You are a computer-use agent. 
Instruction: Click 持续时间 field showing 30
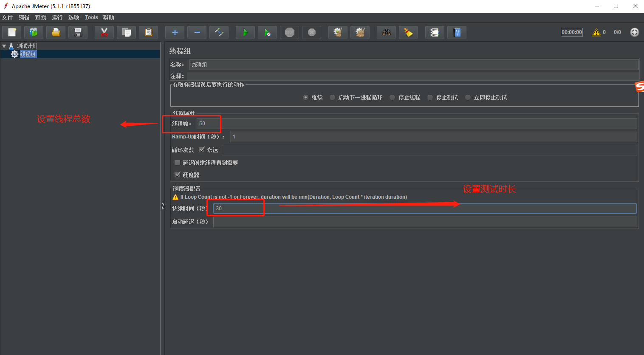[425, 208]
